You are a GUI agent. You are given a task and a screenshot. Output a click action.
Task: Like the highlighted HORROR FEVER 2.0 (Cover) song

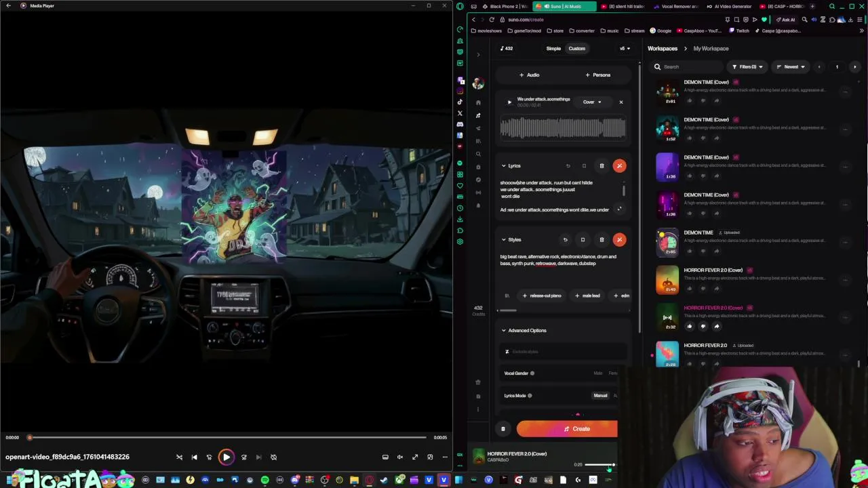tap(690, 326)
